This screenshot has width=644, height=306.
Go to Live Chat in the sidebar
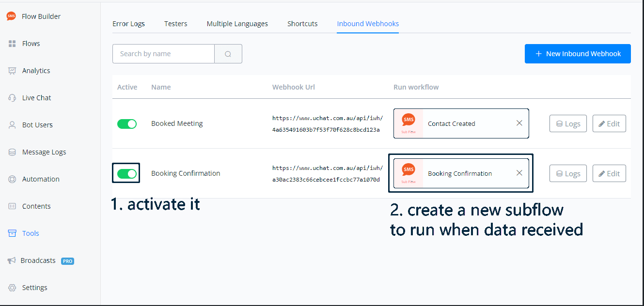pyautogui.click(x=37, y=98)
